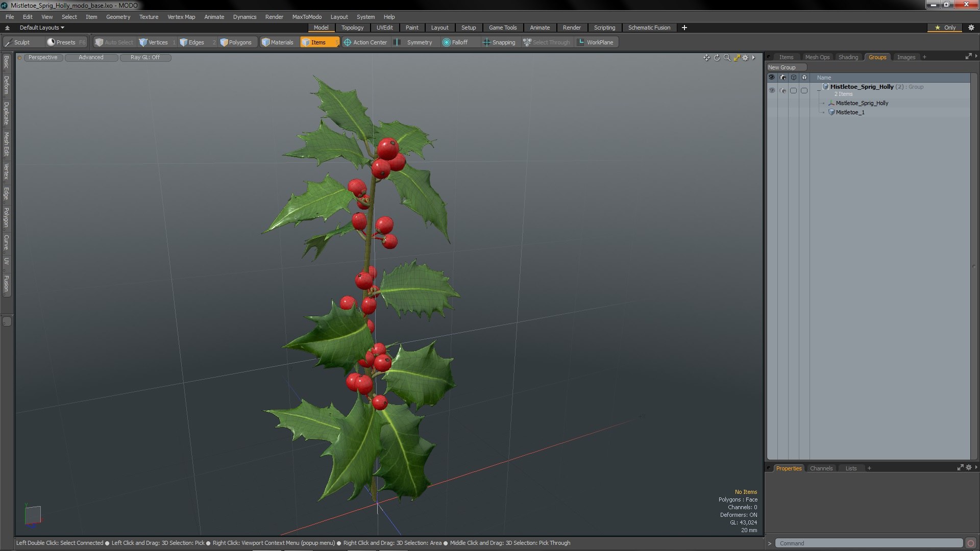Toggle Select Through mode

click(547, 42)
